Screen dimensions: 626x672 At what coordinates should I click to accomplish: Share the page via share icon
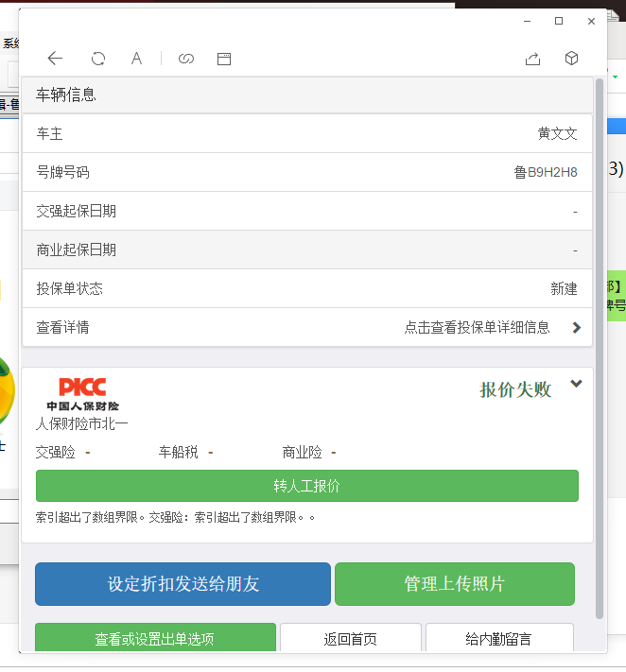(533, 59)
